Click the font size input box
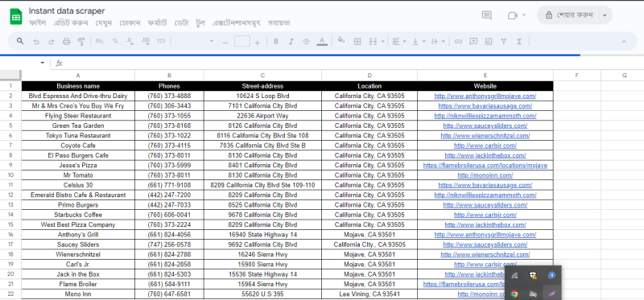The height and width of the screenshot is (300, 644). (x=242, y=41)
